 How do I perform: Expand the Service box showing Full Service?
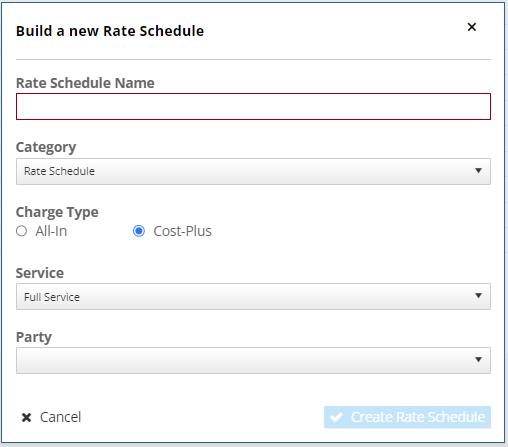(x=253, y=296)
